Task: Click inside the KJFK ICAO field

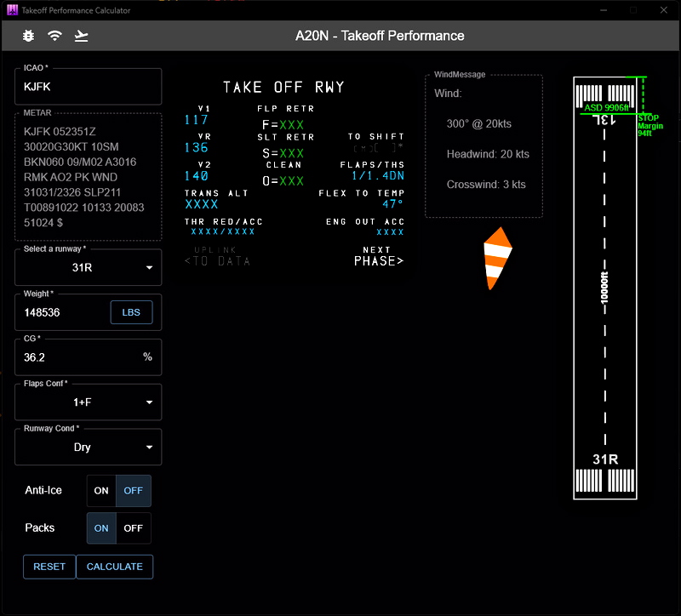Action: click(88, 86)
